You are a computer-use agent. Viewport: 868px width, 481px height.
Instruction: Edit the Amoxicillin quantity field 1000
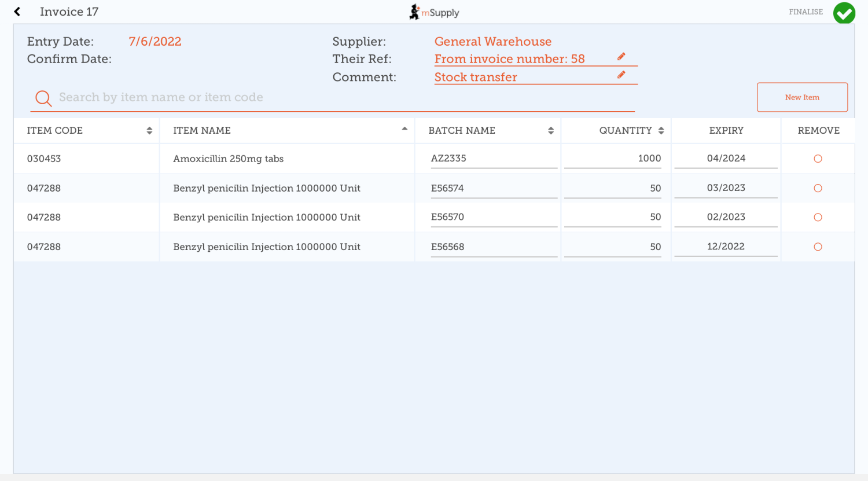pyautogui.click(x=612, y=159)
